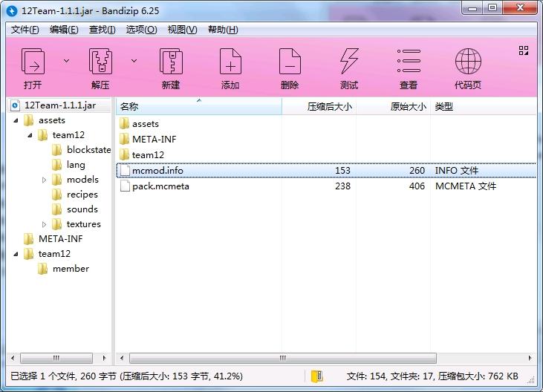Collapse the root team12 tree node

pos(16,255)
